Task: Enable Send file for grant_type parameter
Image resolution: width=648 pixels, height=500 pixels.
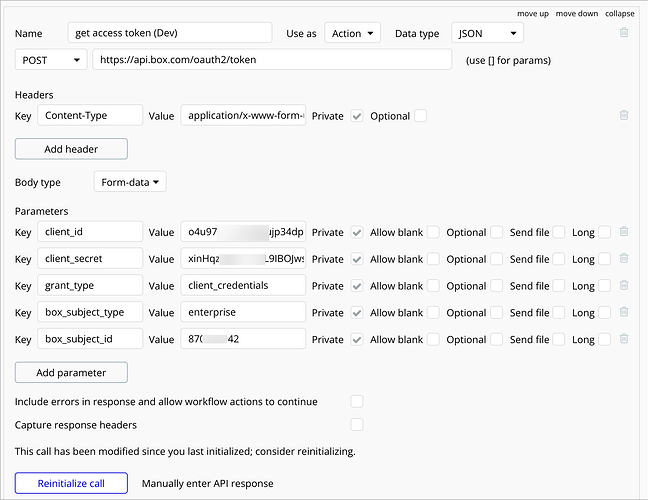Action: (x=559, y=286)
